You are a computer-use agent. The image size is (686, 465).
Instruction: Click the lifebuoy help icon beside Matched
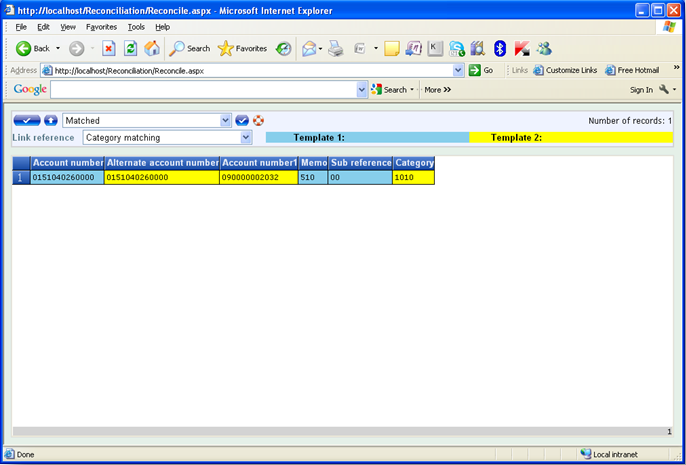(x=258, y=121)
